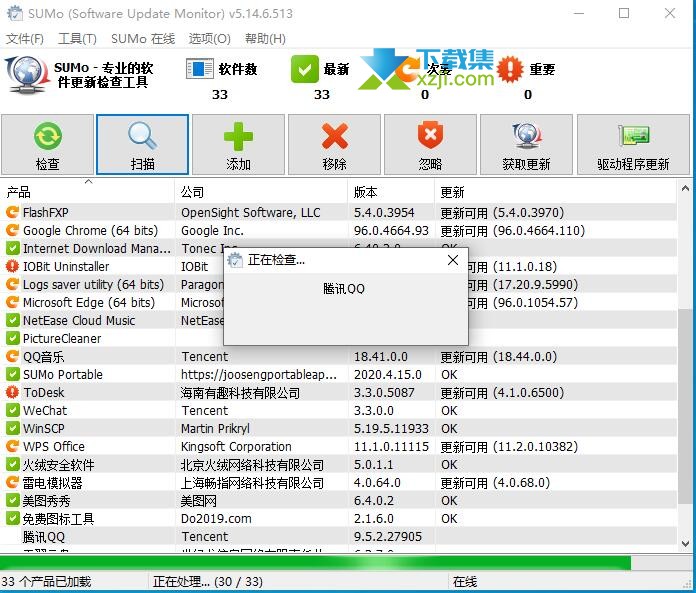This screenshot has width=696, height=593.
Task: Sort list by 产品 column header
Action: pos(87,192)
